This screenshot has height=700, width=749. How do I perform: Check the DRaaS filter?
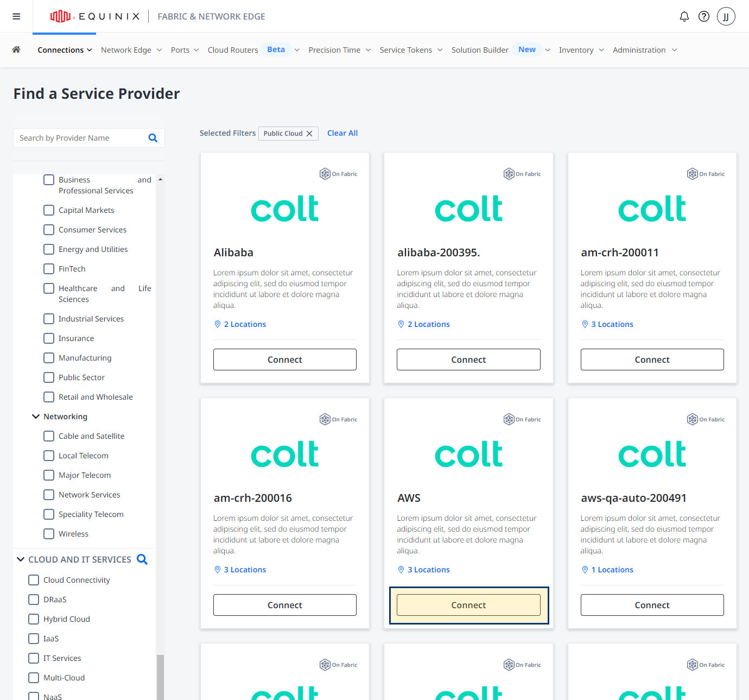coord(34,600)
